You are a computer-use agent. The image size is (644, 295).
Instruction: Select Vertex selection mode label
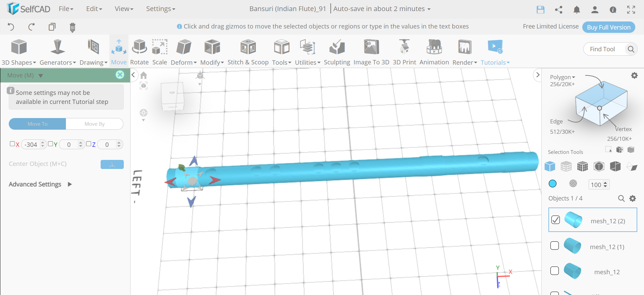click(x=623, y=129)
